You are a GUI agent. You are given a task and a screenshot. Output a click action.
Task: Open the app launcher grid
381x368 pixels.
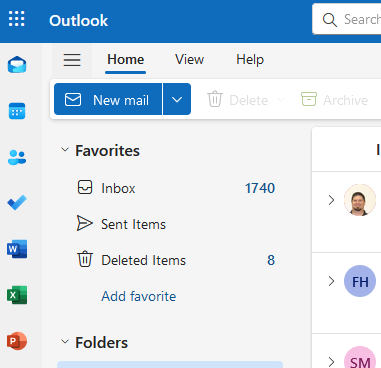point(17,18)
